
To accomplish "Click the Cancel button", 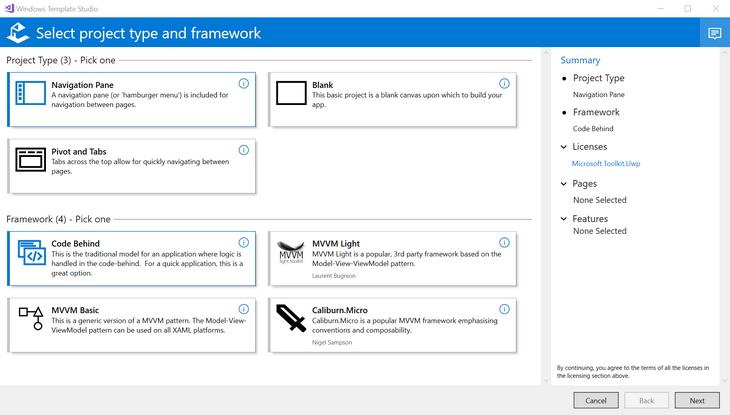I will [x=596, y=400].
